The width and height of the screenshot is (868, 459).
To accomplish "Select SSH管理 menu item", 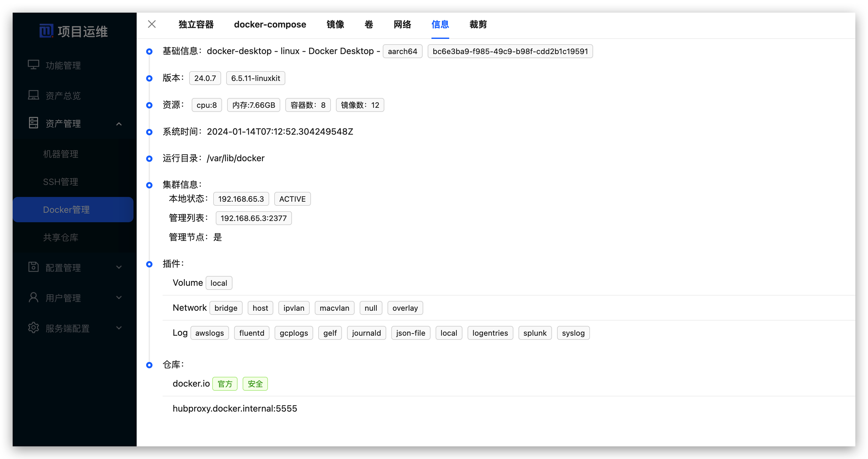I will tap(61, 182).
